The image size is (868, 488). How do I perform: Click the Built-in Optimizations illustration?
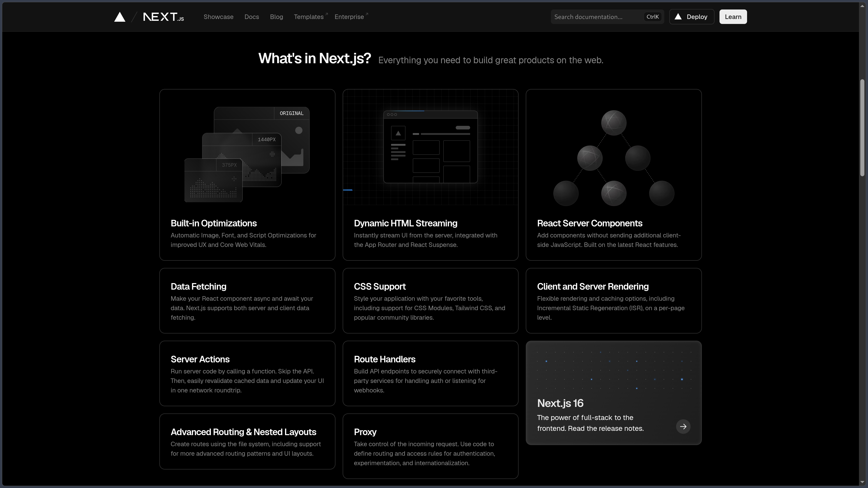247,154
